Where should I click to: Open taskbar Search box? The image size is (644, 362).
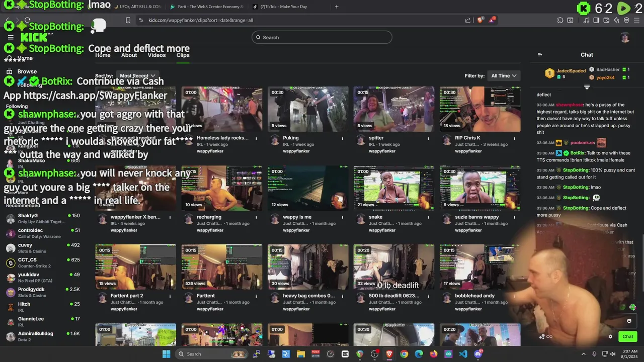pyautogui.click(x=212, y=354)
